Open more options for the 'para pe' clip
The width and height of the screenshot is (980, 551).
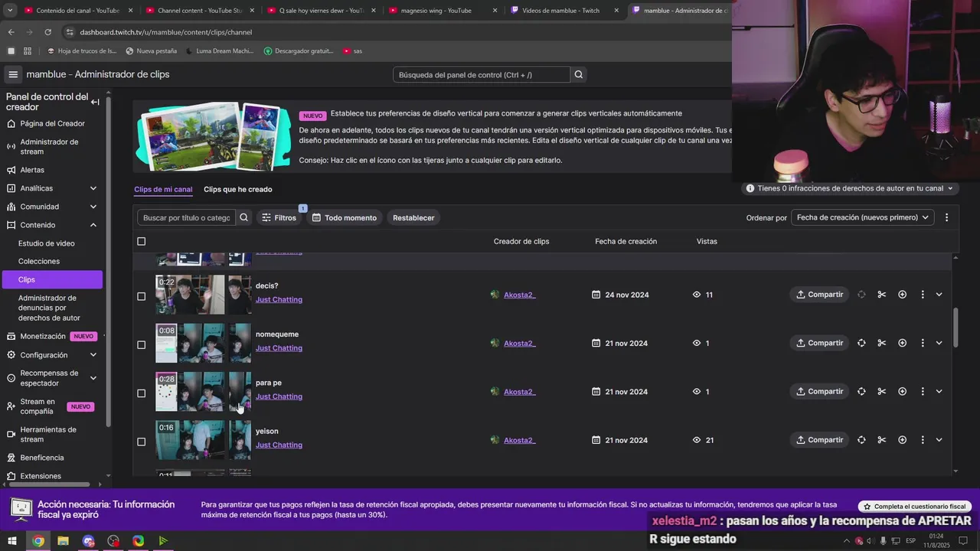point(922,392)
